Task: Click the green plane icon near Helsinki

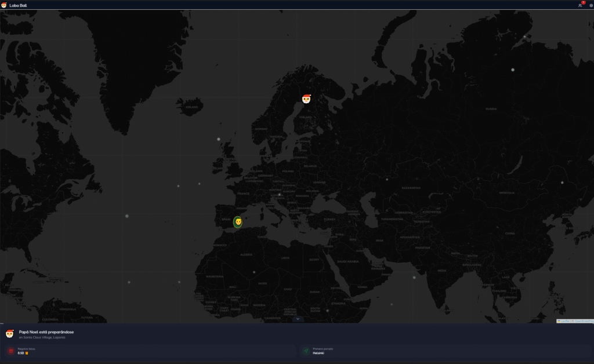Action: 305,351
